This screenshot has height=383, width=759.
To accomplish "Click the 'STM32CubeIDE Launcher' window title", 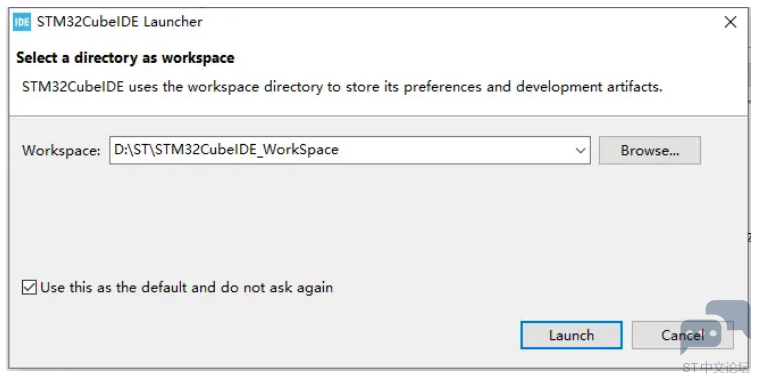I will (120, 22).
